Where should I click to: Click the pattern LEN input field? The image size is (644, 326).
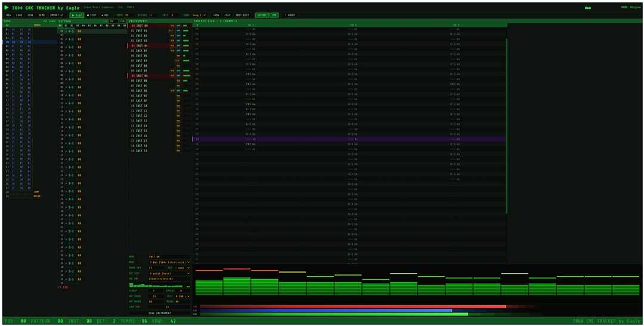coord(113,21)
